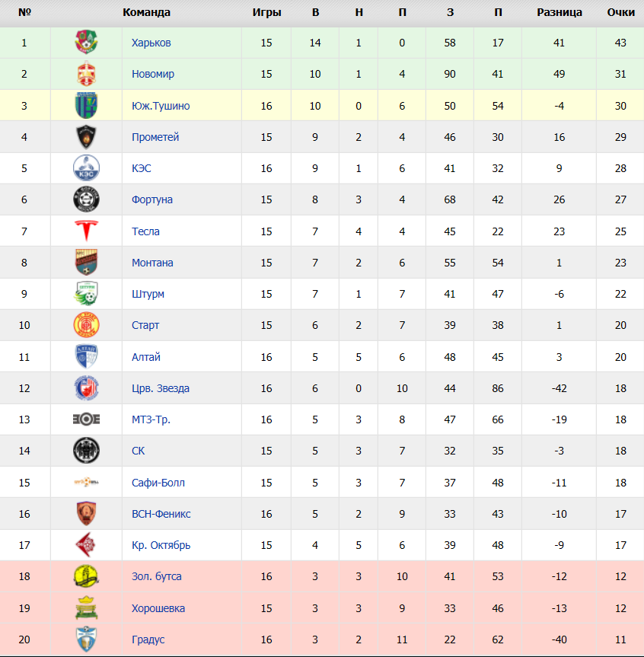Click the Разница column header
Screen dimensions: 644x657
[560, 13]
